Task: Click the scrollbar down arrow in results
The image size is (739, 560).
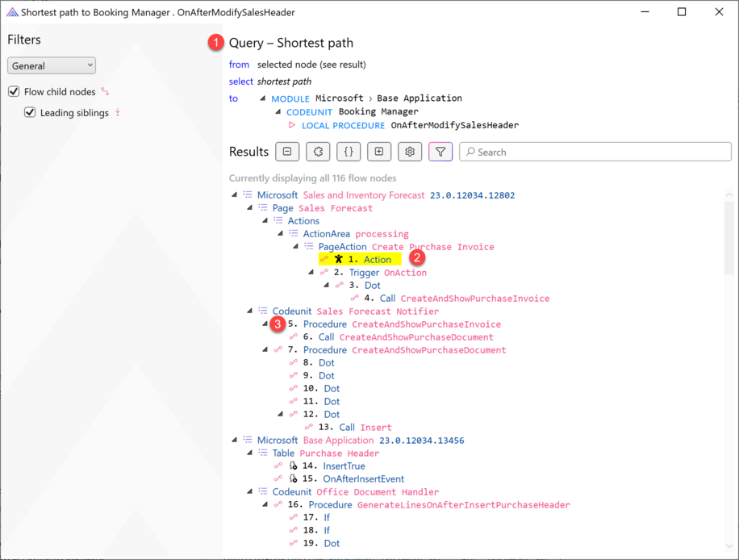Action: tap(729, 545)
